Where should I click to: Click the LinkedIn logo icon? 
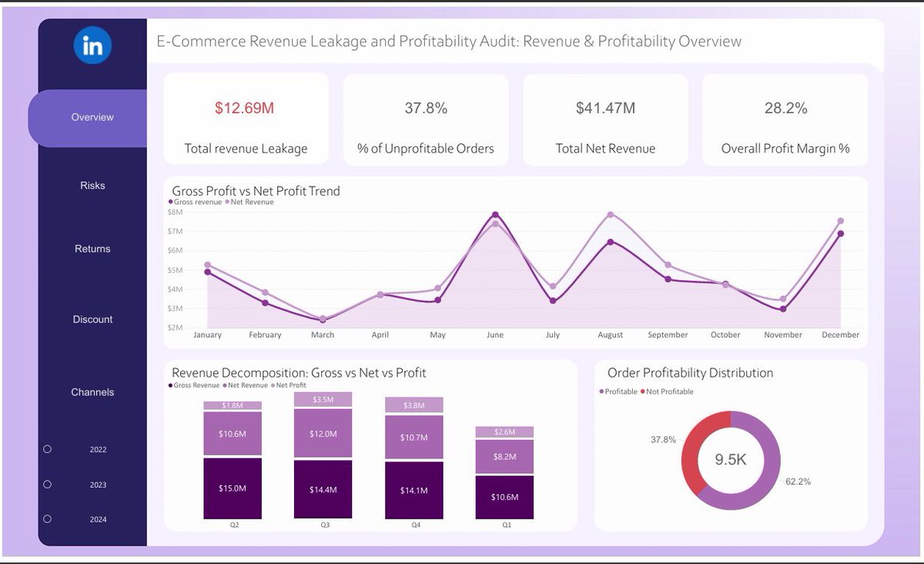tap(92, 46)
